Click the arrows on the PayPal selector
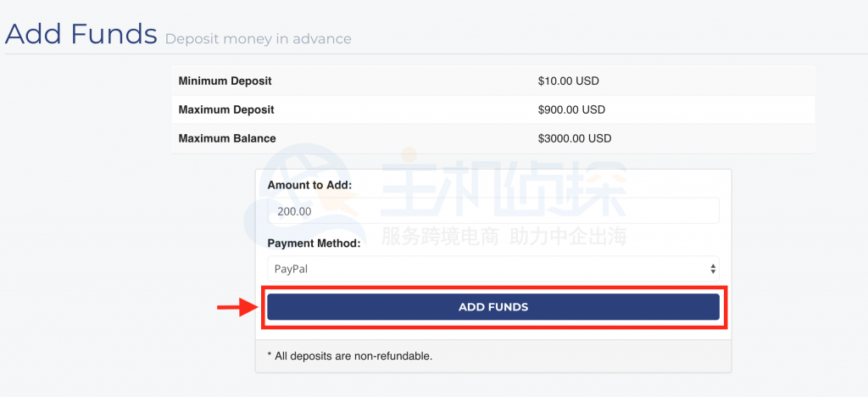This screenshot has width=868, height=397. pyautogui.click(x=713, y=269)
